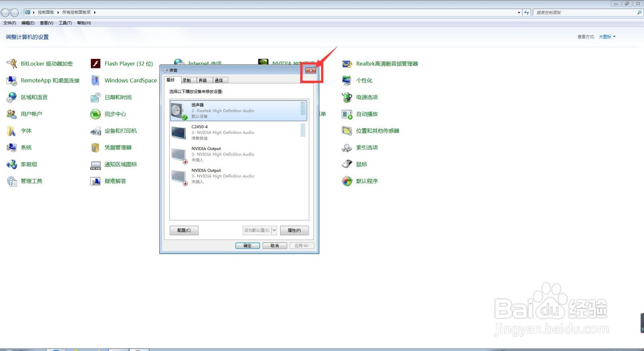Open the 日期和时间 icon
The image size is (644, 351).
(95, 97)
